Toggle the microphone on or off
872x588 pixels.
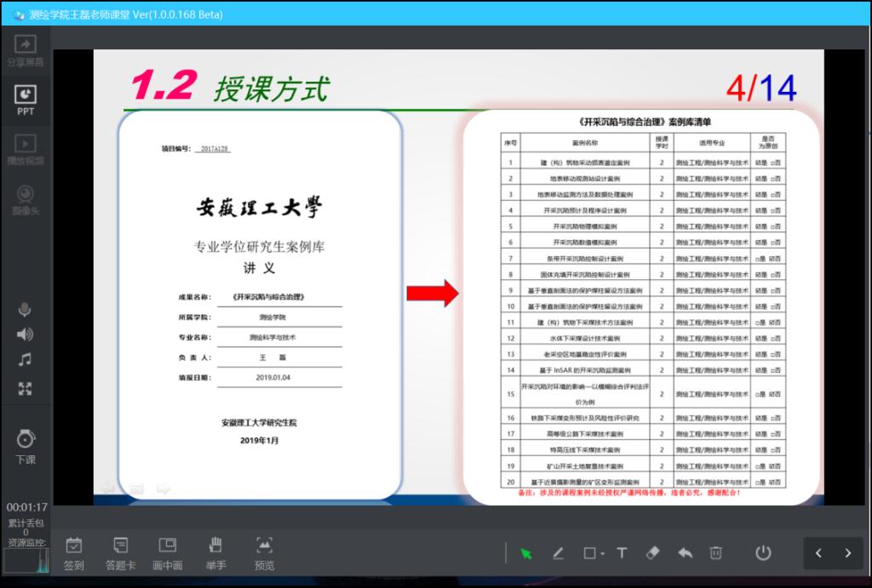26,310
